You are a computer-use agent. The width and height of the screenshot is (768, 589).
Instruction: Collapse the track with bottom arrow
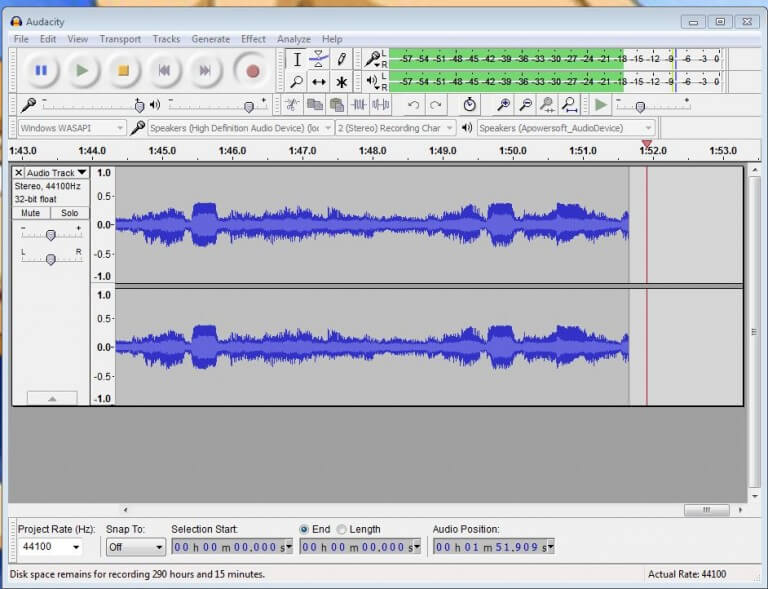[x=52, y=398]
